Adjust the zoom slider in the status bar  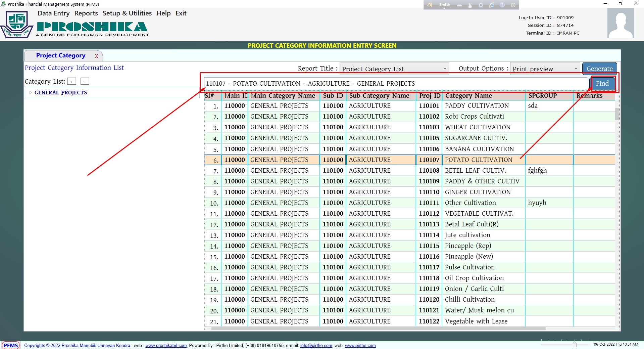(x=575, y=344)
